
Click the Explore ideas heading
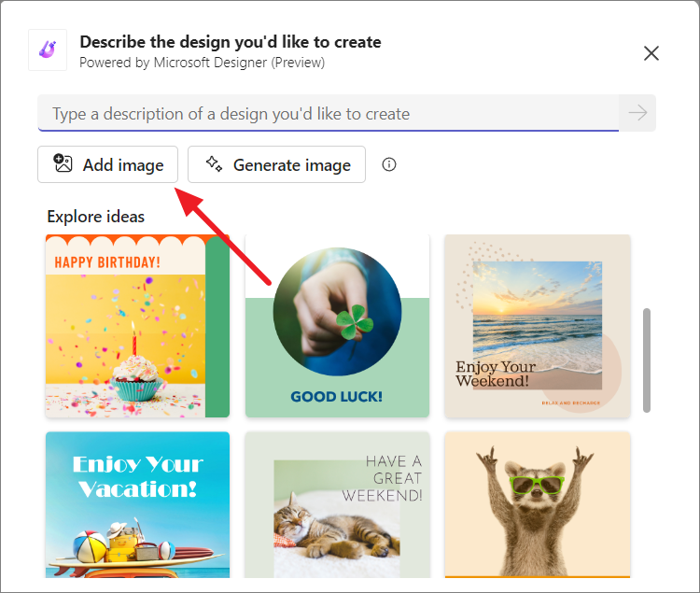coord(96,217)
